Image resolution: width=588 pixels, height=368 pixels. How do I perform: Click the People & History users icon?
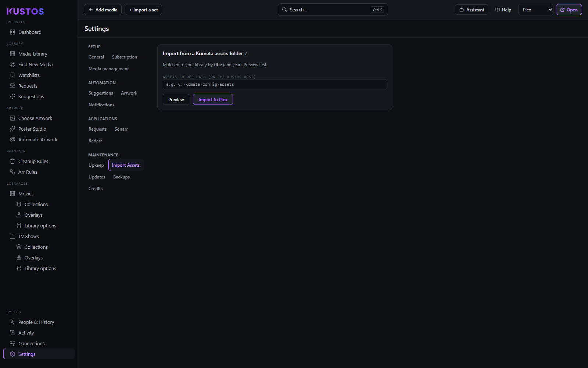coord(12,322)
